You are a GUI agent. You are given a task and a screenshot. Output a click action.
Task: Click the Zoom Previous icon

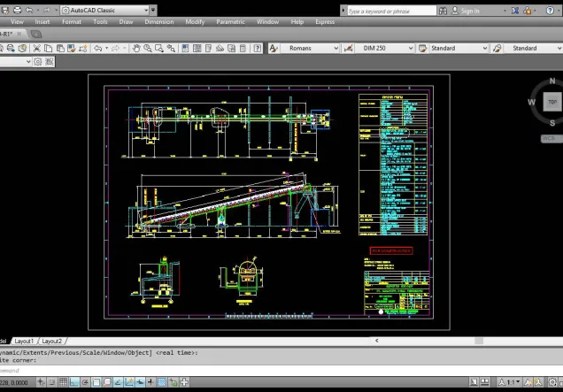click(171, 48)
